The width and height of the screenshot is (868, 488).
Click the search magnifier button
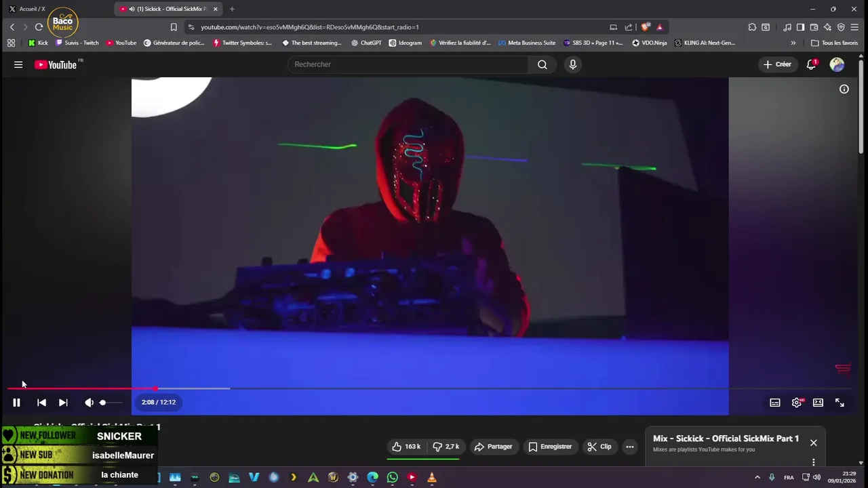[x=542, y=64]
